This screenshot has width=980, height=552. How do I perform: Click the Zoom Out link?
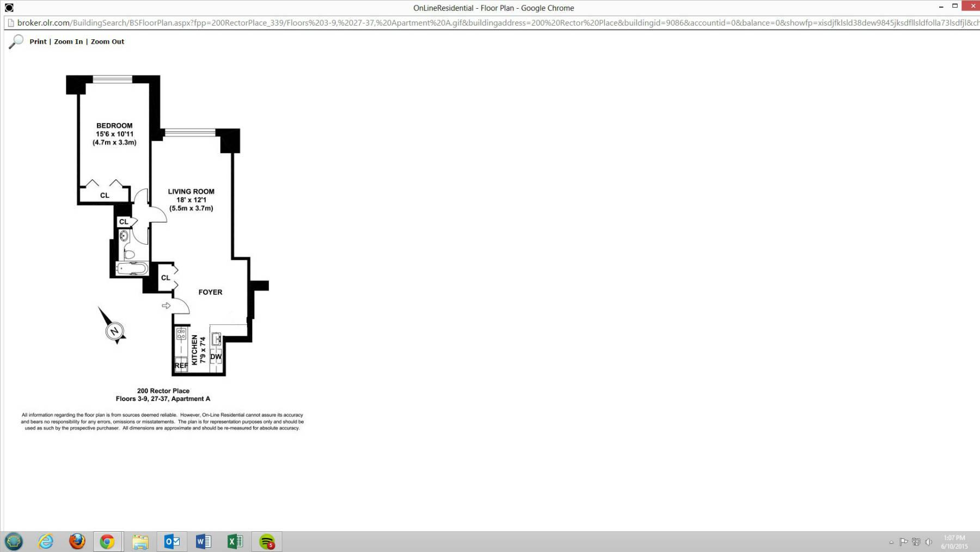tap(107, 41)
